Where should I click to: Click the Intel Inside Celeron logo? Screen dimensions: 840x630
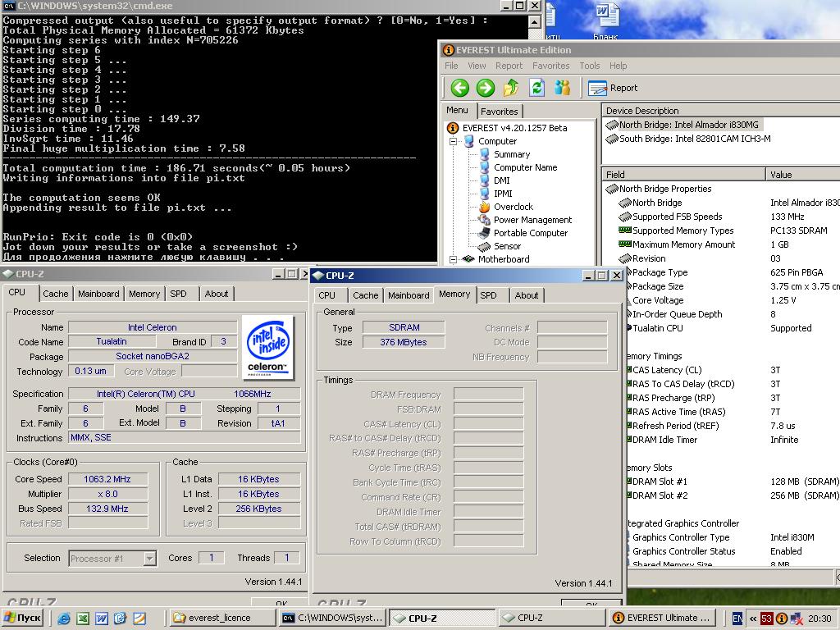click(x=269, y=347)
